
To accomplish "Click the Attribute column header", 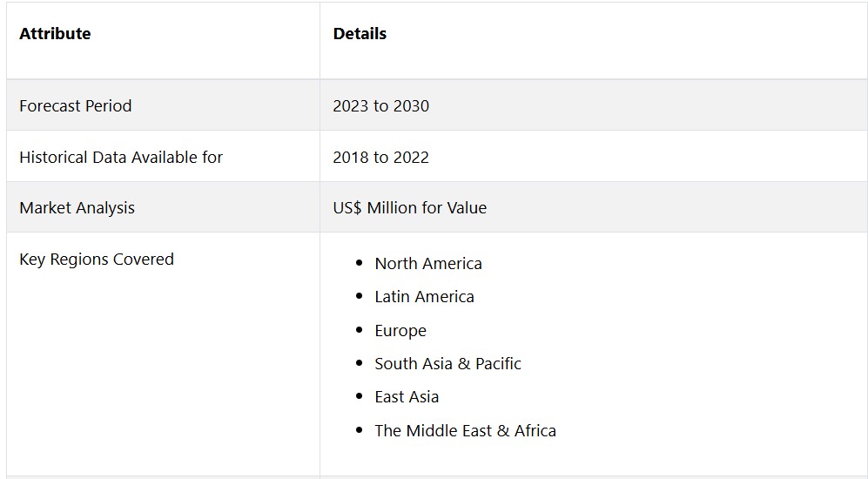I will pos(55,34).
